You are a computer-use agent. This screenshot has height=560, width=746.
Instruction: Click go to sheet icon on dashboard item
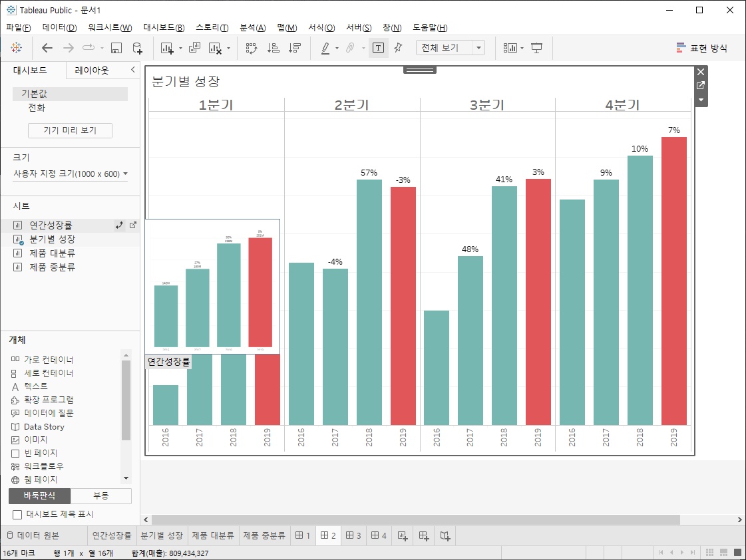(701, 86)
